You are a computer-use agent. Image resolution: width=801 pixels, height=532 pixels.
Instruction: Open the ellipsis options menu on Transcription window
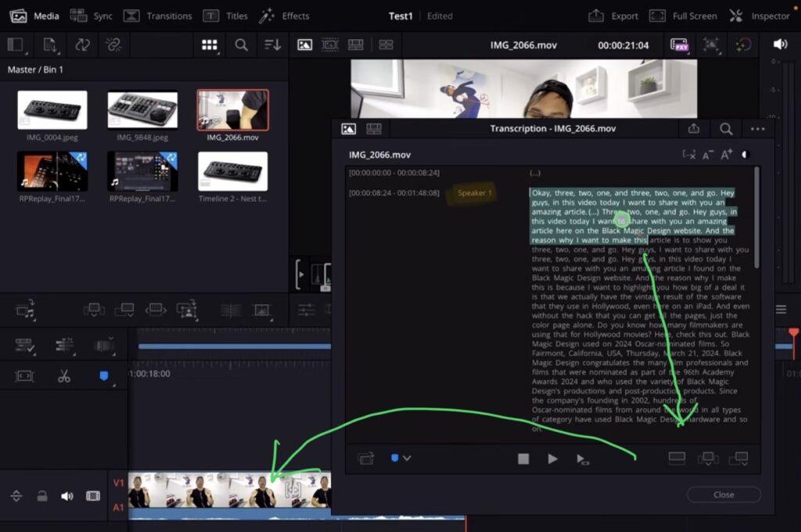758,129
